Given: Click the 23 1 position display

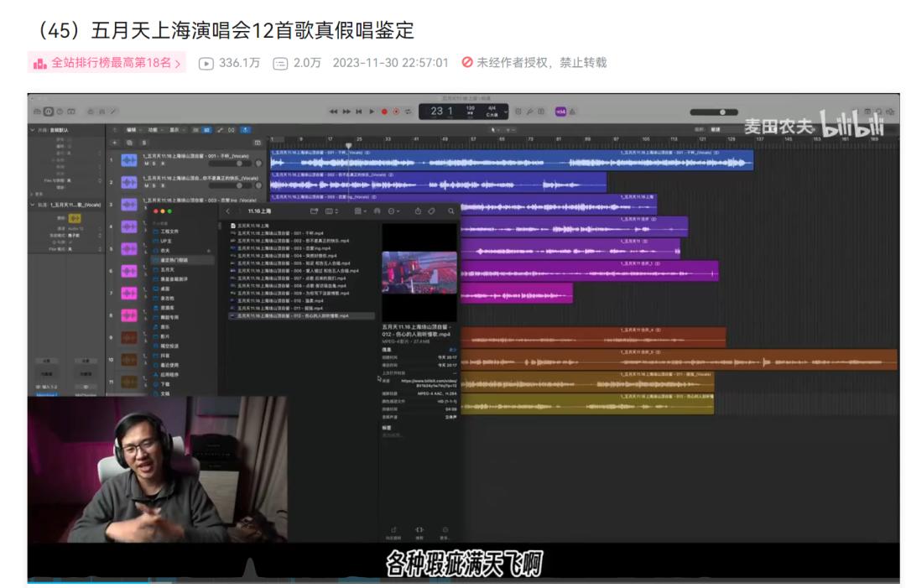Looking at the screenshot, I should click(x=442, y=111).
